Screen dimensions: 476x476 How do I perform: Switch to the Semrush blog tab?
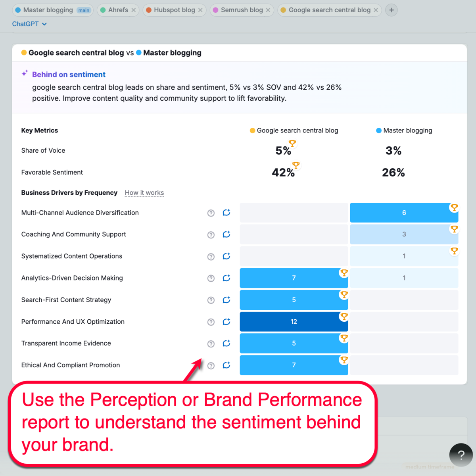[238, 10]
